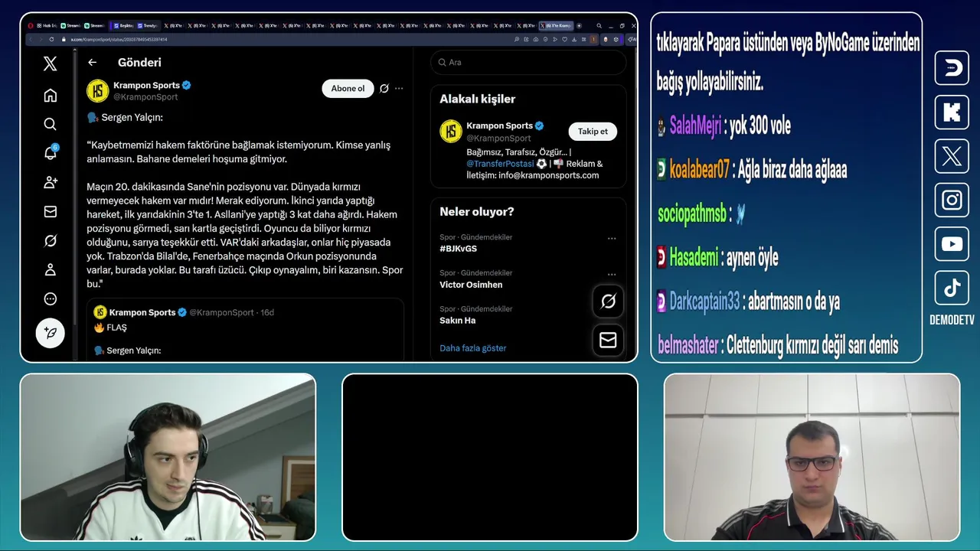Click chat username koalabear07
980x551 pixels.
(x=699, y=170)
